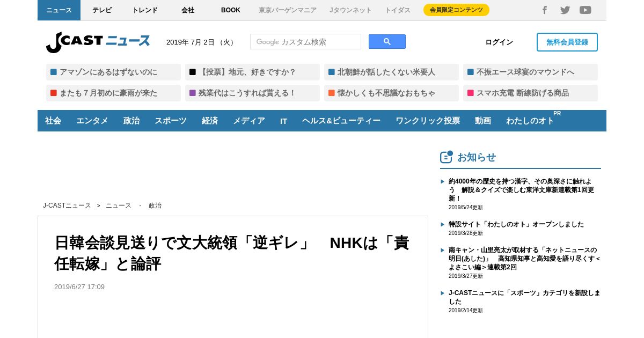Click the 会員限定コンテンツ yellow button
644x338 pixels.
pos(456,10)
